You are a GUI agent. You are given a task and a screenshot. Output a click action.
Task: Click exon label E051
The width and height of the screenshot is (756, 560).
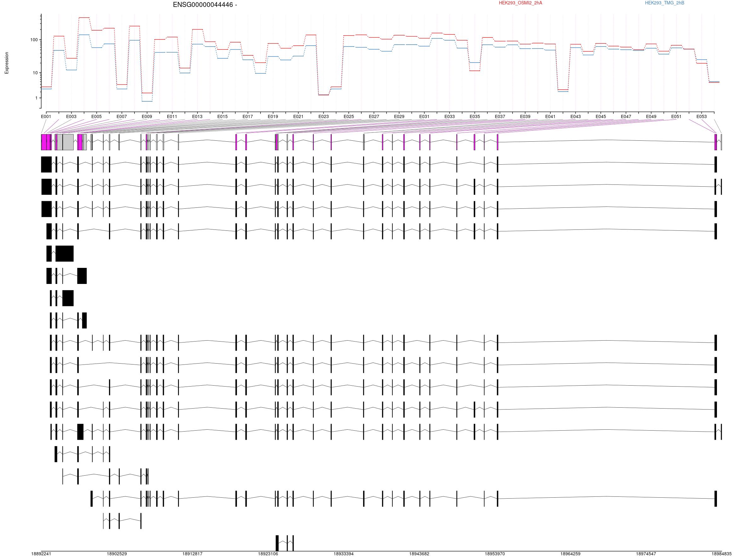pos(676,116)
